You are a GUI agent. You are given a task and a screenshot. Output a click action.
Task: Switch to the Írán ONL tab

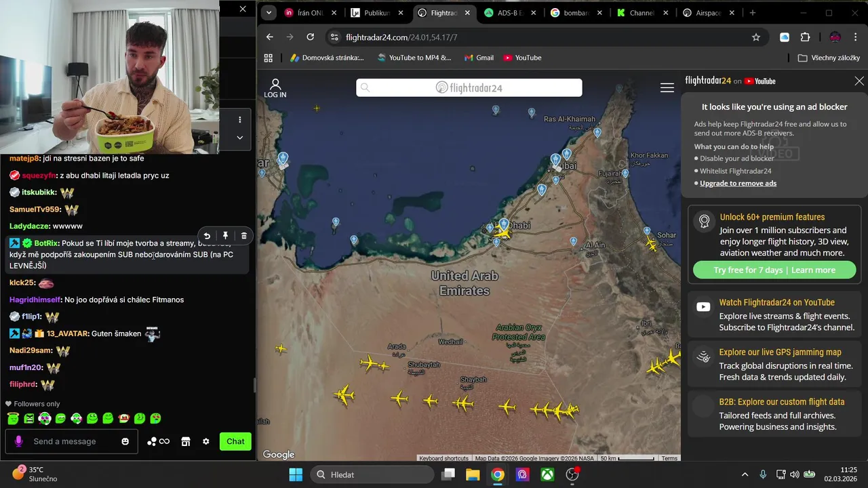(x=310, y=13)
